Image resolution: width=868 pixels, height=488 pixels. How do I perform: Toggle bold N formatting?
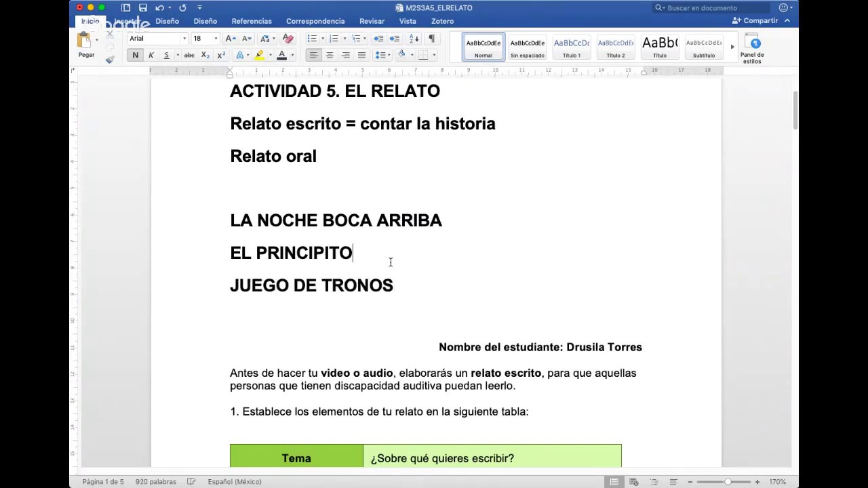coord(135,56)
